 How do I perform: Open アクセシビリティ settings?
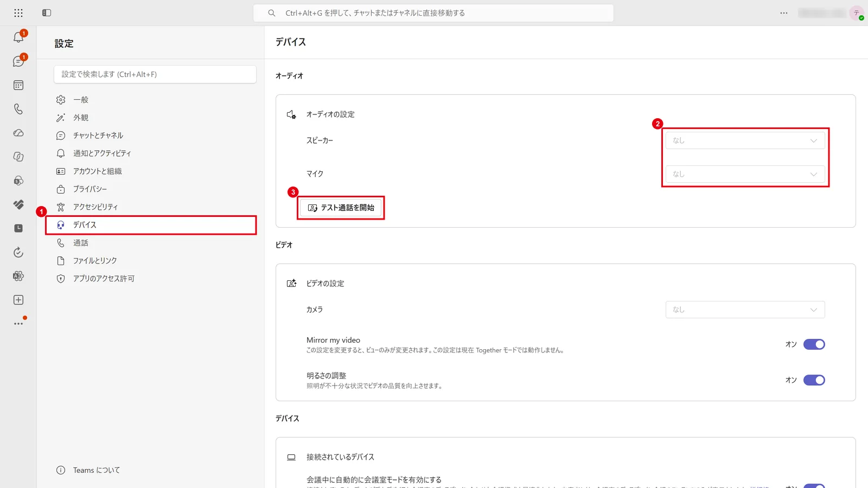(155, 207)
